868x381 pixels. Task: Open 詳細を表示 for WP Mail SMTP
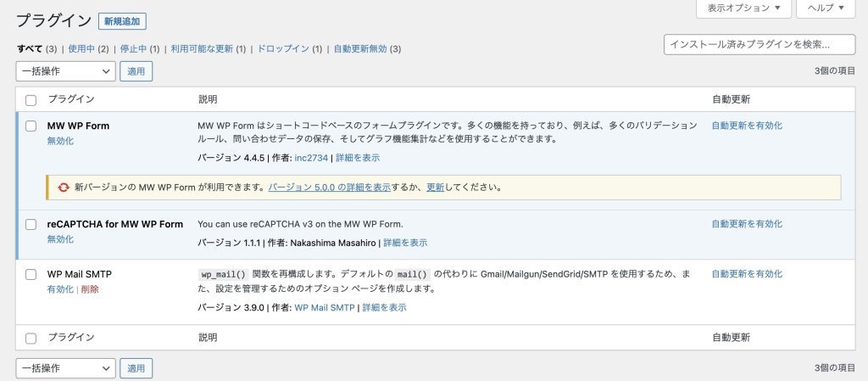384,307
